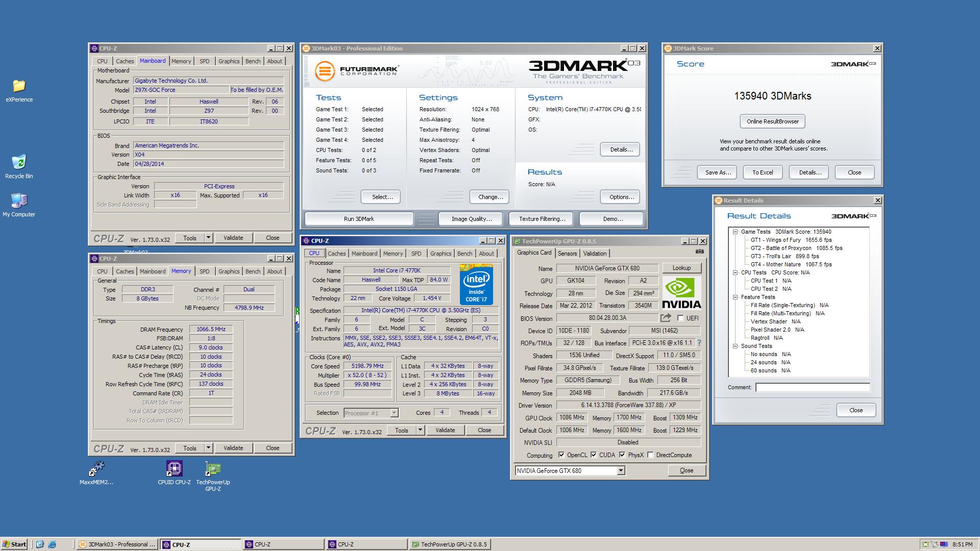Click the Online ResultBrowser button

point(772,121)
